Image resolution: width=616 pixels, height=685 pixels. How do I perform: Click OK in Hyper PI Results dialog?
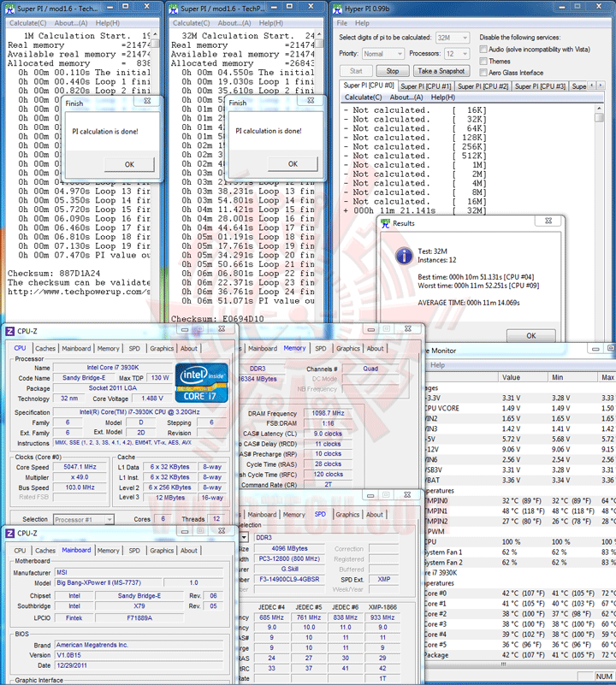tap(530, 335)
